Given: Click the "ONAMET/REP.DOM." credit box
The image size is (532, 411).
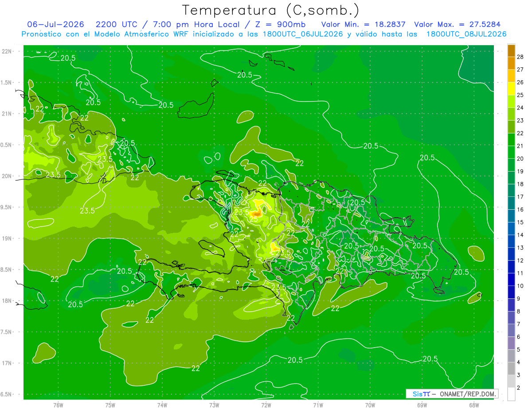Looking at the screenshot, I should (452, 394).
